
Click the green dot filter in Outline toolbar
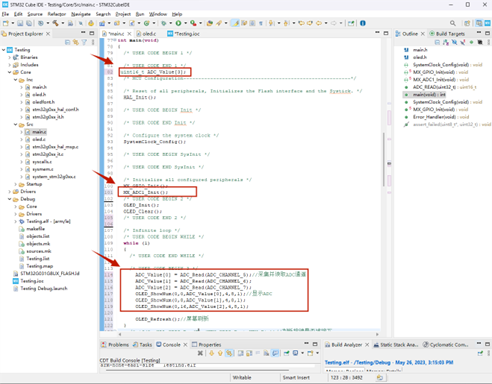(471, 42)
